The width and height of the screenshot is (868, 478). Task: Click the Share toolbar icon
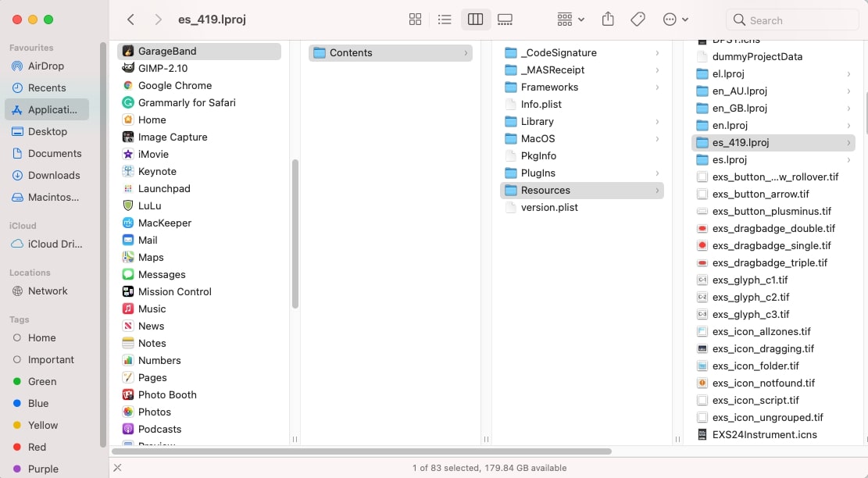pos(608,20)
